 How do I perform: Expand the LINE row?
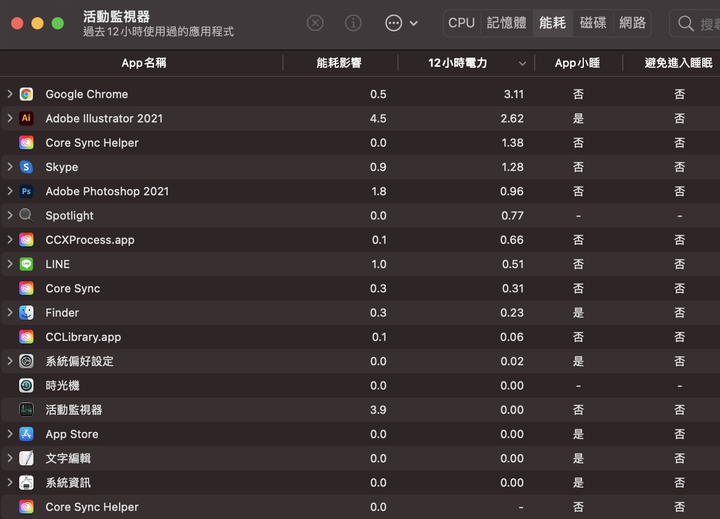click(x=10, y=264)
